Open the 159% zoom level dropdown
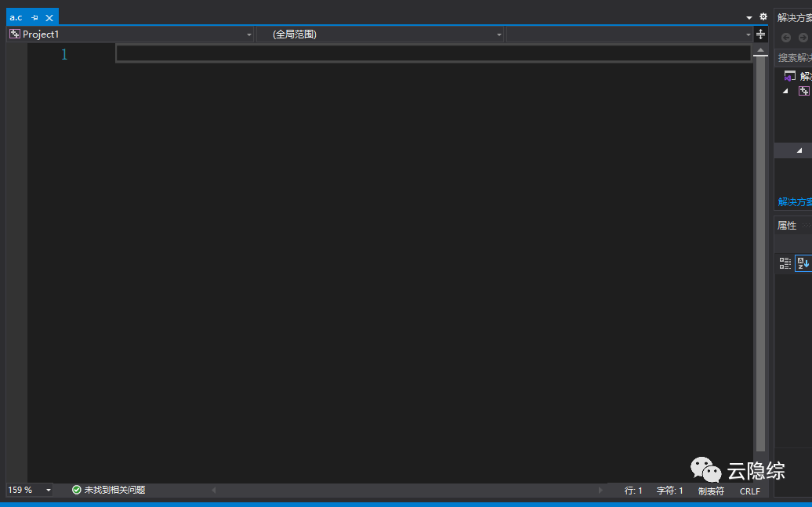This screenshot has height=507, width=812. coord(47,489)
